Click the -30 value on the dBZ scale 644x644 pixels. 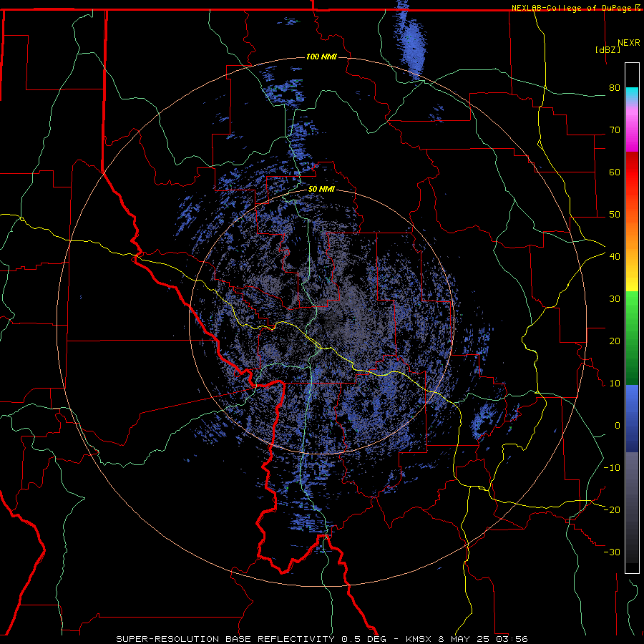point(612,552)
